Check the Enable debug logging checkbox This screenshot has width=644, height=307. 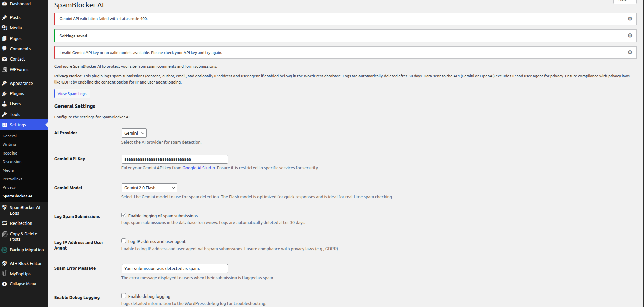click(x=124, y=296)
